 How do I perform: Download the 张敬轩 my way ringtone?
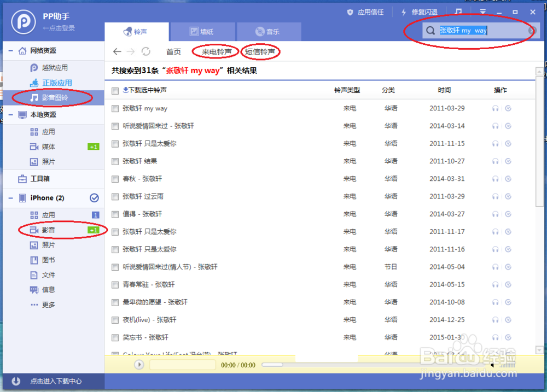(x=508, y=108)
